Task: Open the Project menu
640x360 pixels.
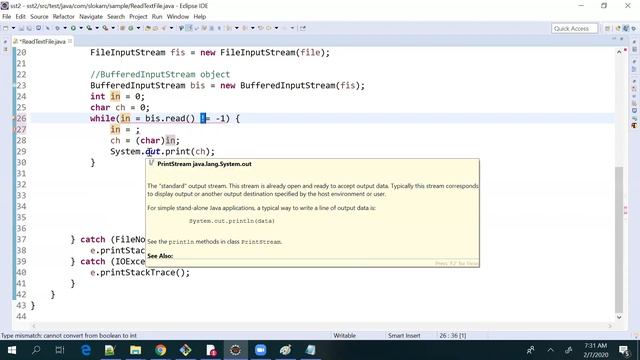Action: (138, 17)
